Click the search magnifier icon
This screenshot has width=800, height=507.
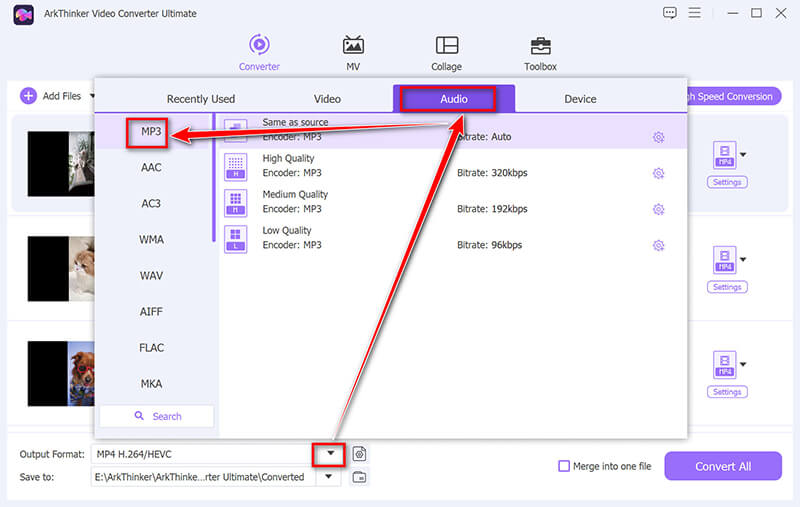[x=139, y=416]
